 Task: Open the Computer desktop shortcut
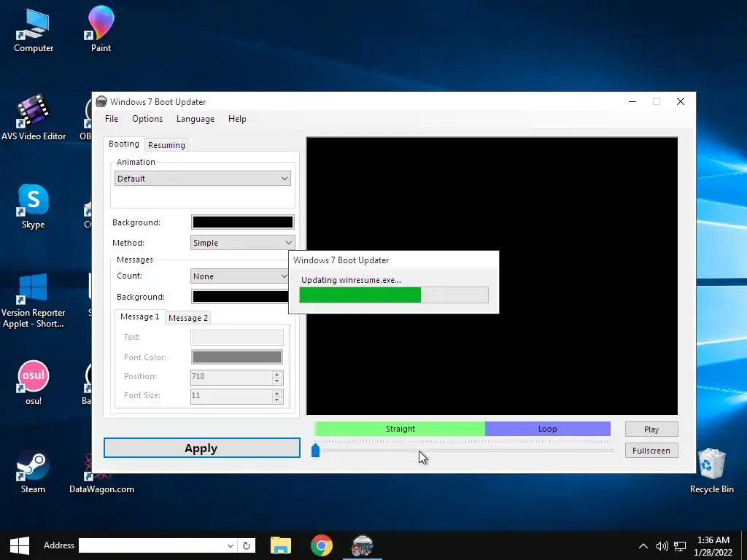point(34,28)
